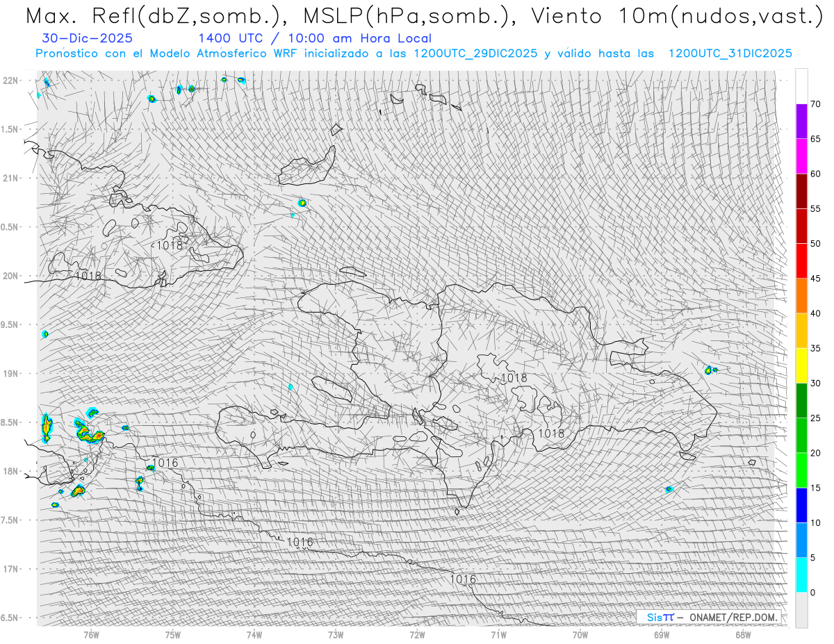
Task: Click the '50' value on the color scale
Action: (816, 244)
